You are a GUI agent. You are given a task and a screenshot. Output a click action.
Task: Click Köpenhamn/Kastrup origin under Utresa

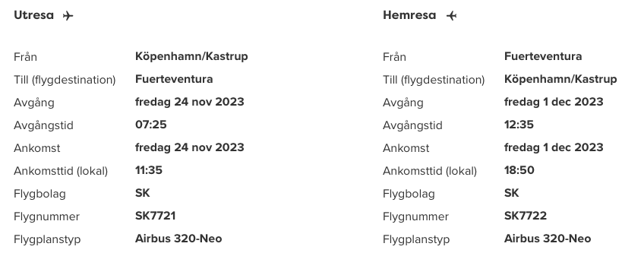[x=191, y=57]
